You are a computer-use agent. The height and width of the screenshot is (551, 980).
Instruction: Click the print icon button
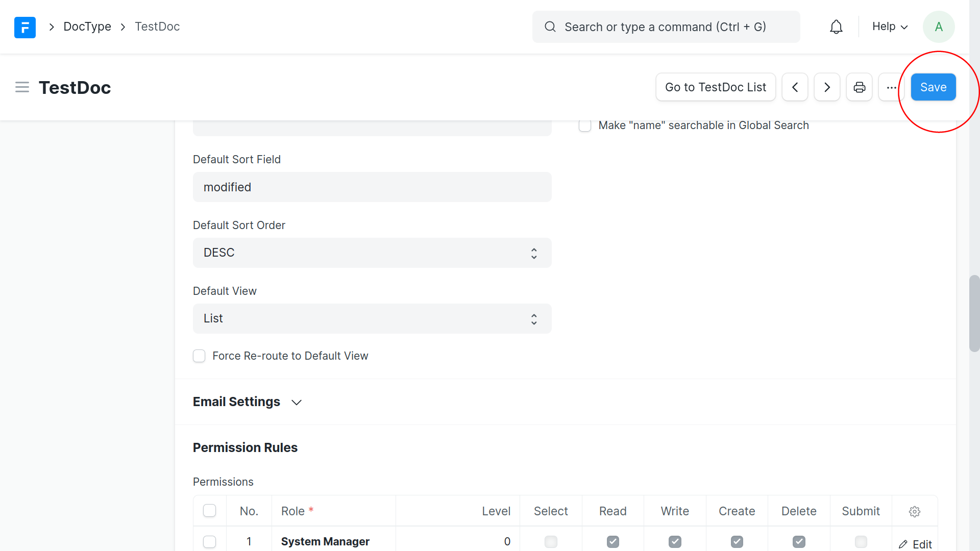pos(859,87)
